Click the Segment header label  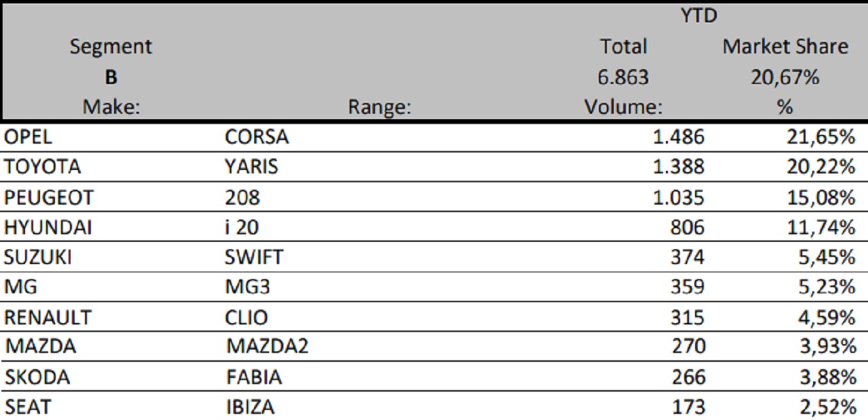pyautogui.click(x=111, y=47)
